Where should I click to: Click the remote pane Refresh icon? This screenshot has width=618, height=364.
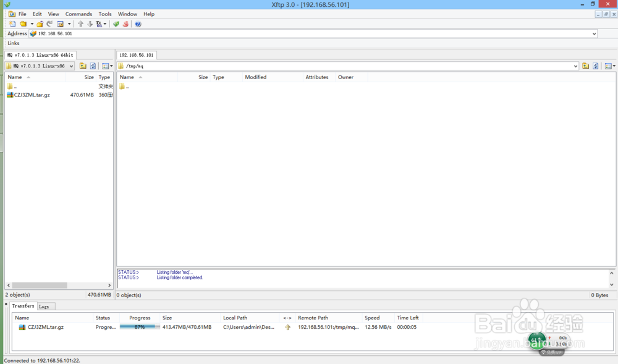(x=596, y=66)
